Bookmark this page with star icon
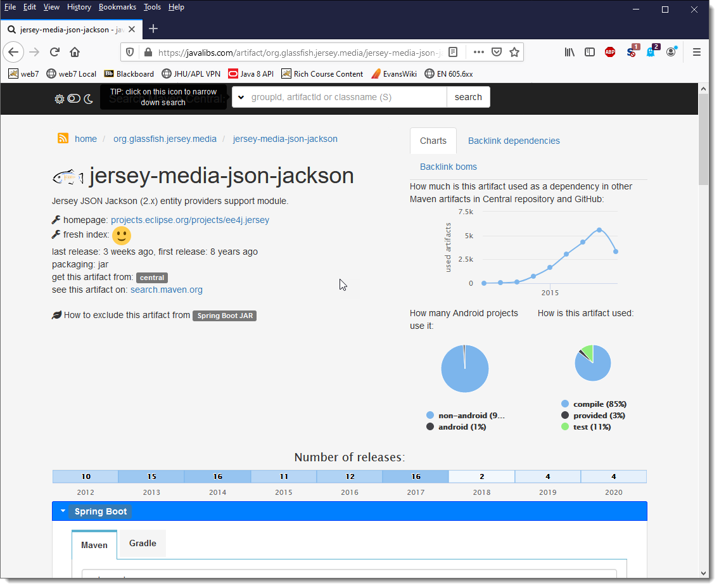 point(514,53)
